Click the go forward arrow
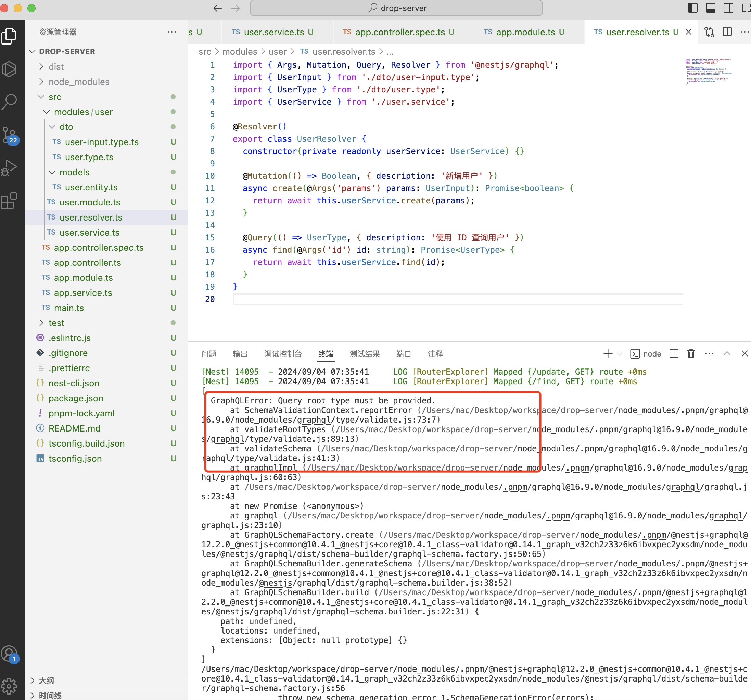 tap(236, 8)
